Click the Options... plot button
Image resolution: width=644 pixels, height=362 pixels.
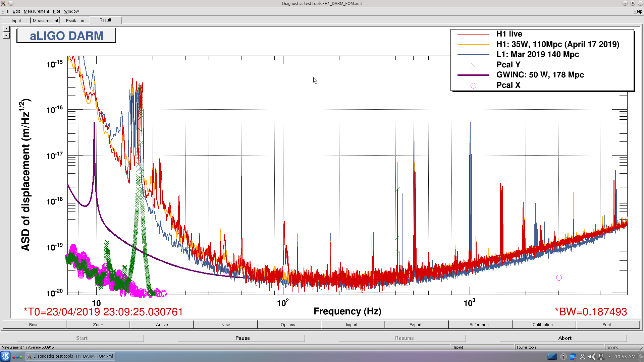click(289, 324)
